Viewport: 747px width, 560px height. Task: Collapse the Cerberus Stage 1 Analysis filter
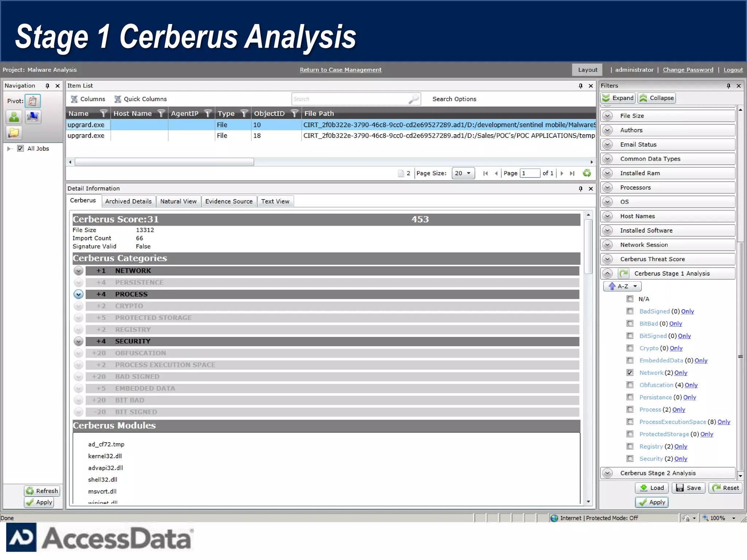click(608, 273)
